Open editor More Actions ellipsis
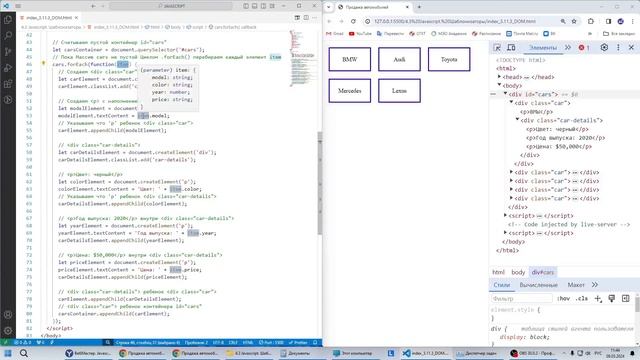Viewport: 640px width, 360px height. [314, 18]
